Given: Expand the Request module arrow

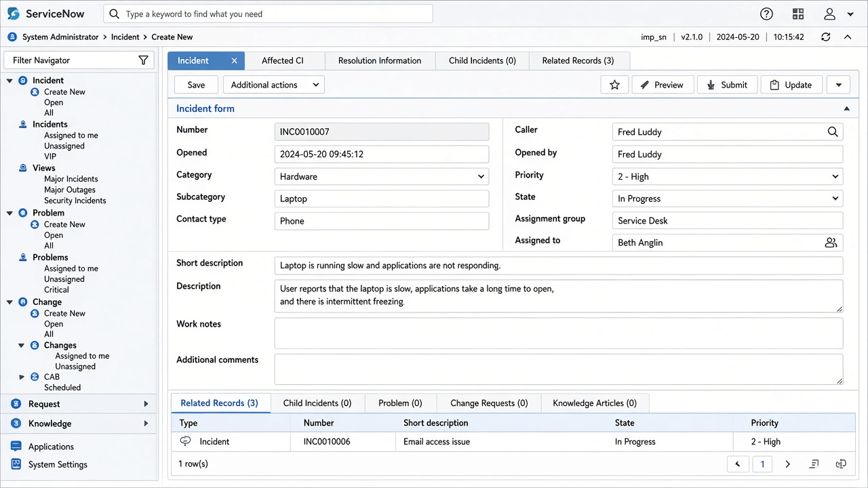Looking at the screenshot, I should point(146,404).
